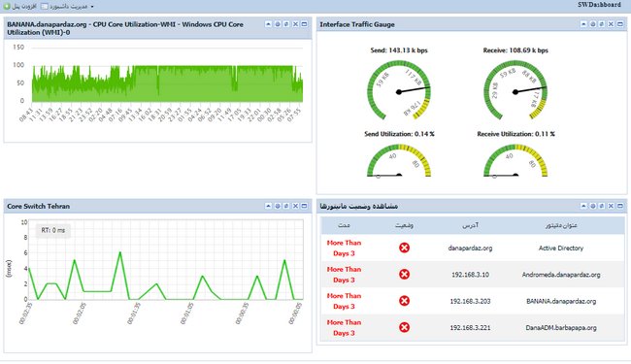
Task: Click the 'افزودن پنل' add panel label
Action: tap(24, 7)
